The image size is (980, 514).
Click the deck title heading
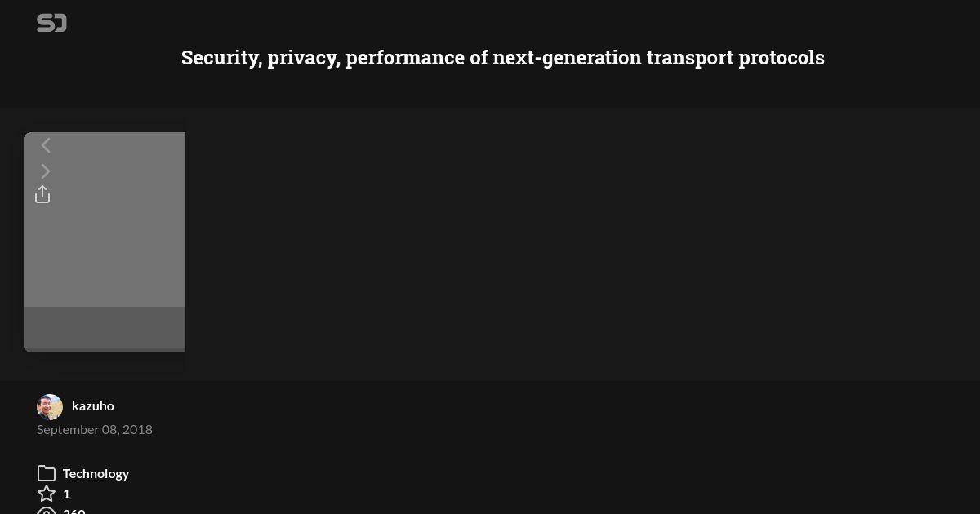click(502, 58)
